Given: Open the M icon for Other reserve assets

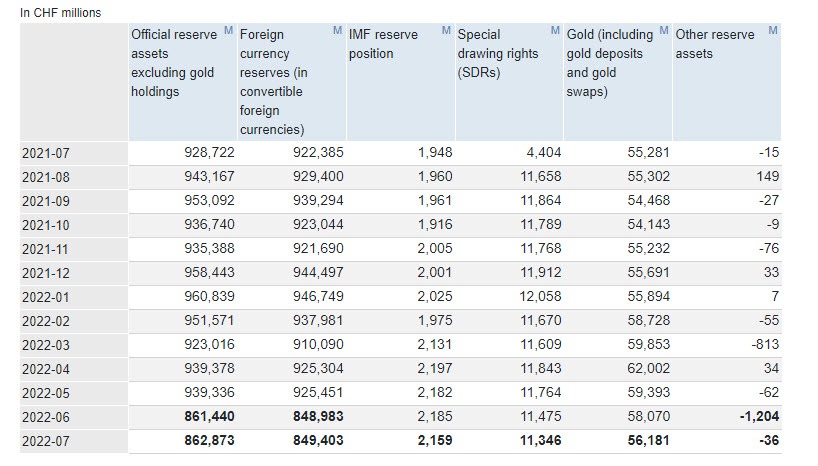Looking at the screenshot, I should (773, 30).
